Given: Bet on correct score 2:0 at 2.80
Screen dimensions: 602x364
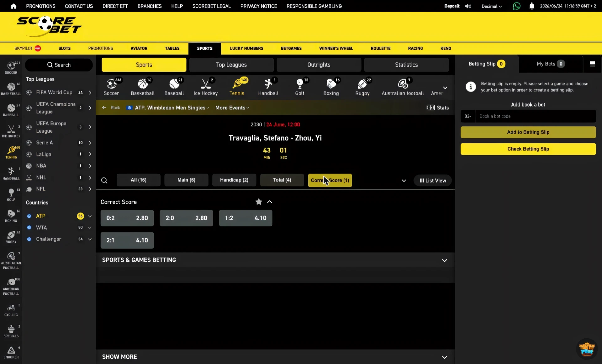Looking at the screenshot, I should tap(186, 218).
